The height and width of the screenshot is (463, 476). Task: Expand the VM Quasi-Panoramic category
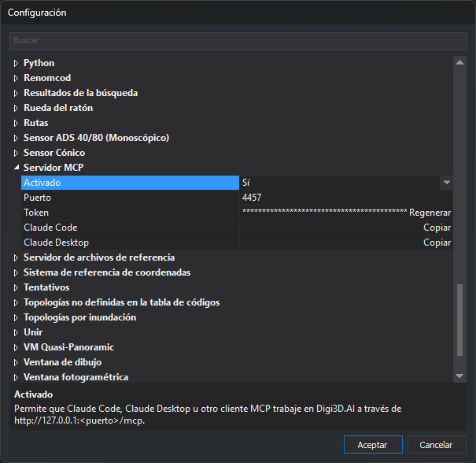[16, 347]
